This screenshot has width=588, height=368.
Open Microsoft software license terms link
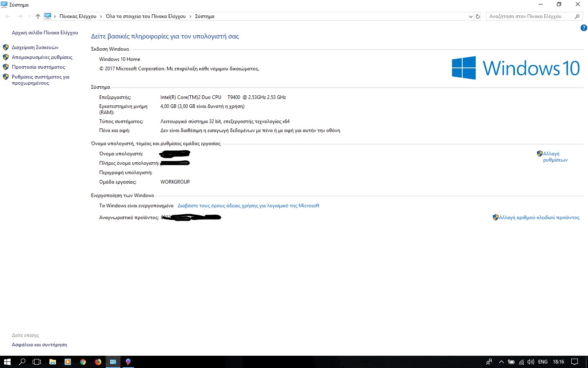pos(248,206)
